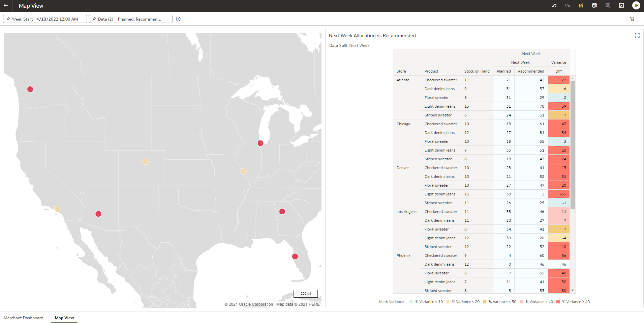Select the Denver store row label
Screen dimensions: 644x323
click(x=403, y=168)
